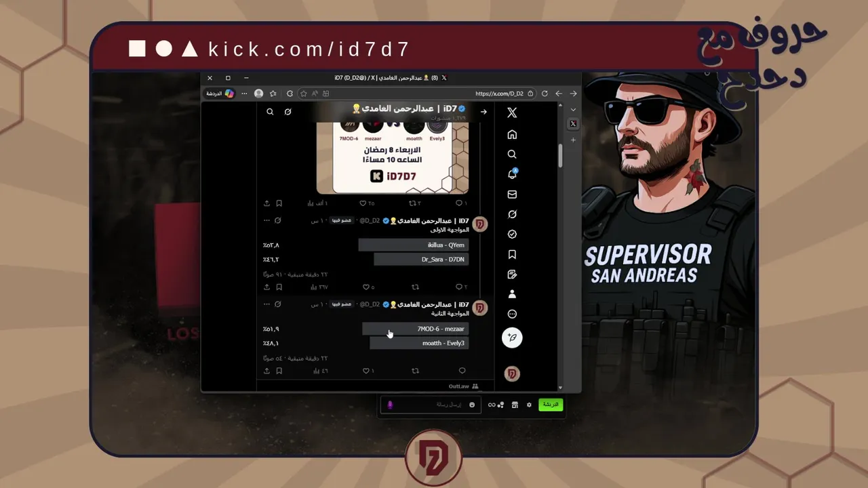Repost the first poll post
Image resolution: width=868 pixels, height=488 pixels.
[415, 287]
